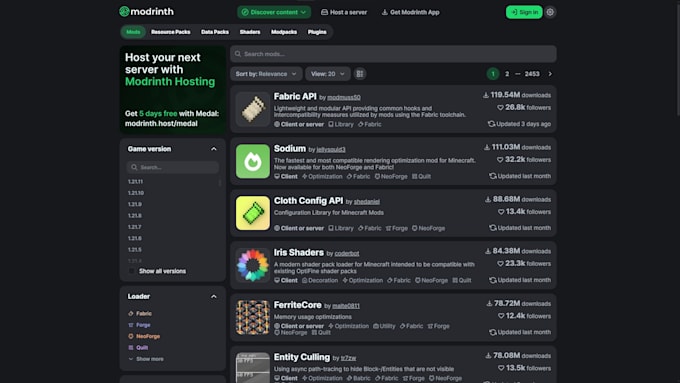
Task: Open the View 20 dropdown
Action: pos(328,74)
